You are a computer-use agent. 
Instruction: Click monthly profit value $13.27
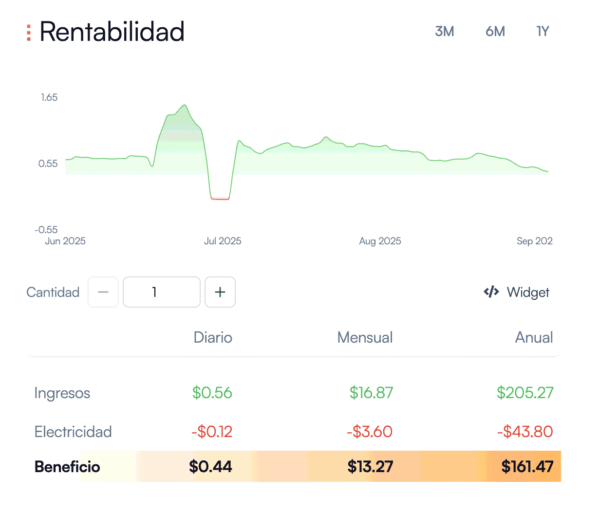[x=370, y=467]
